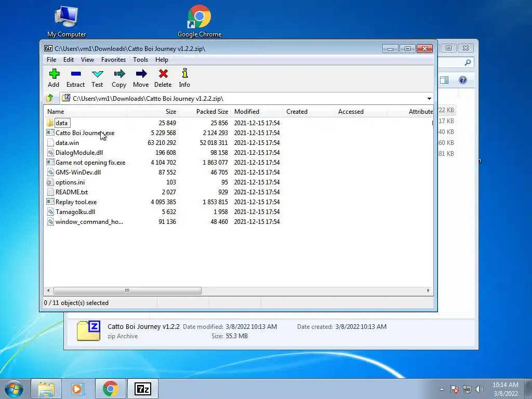Select the options.ini file icon

click(x=50, y=182)
